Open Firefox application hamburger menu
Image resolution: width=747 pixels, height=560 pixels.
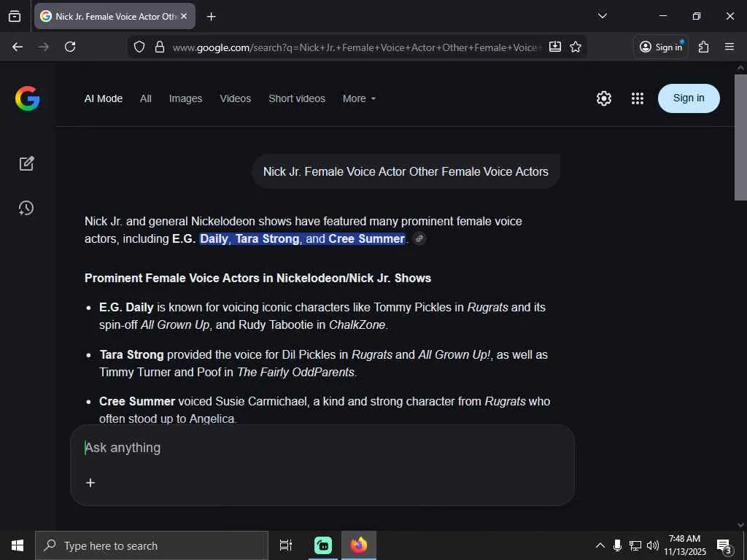pyautogui.click(x=729, y=47)
